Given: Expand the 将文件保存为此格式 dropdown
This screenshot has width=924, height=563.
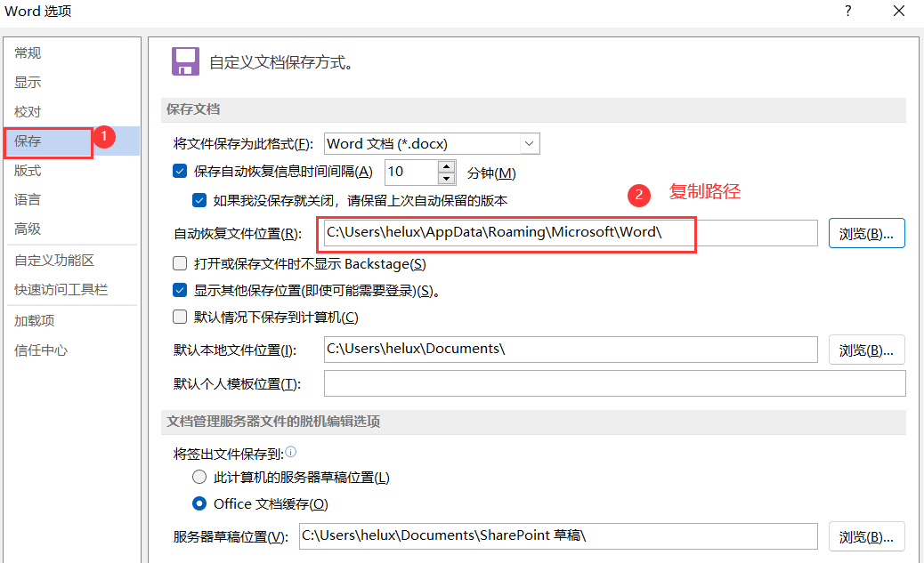Looking at the screenshot, I should click(529, 144).
